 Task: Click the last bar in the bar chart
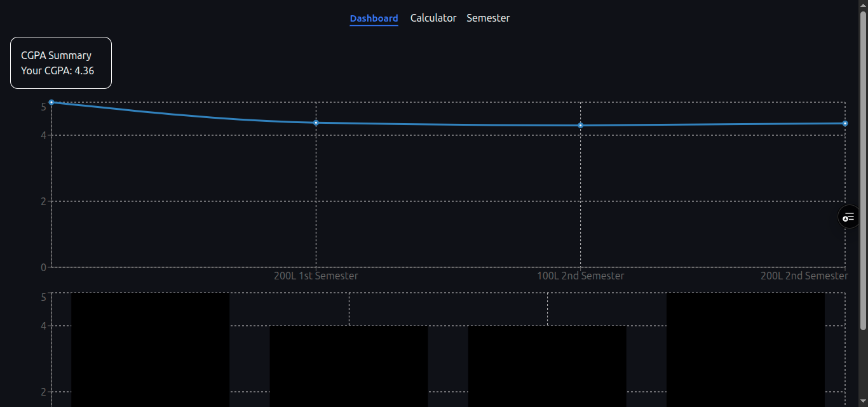click(745, 349)
